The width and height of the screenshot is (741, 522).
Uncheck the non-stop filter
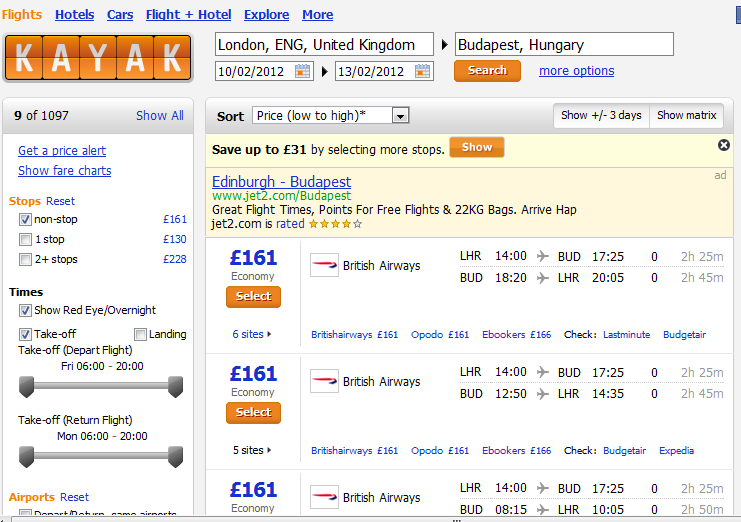pos(25,219)
